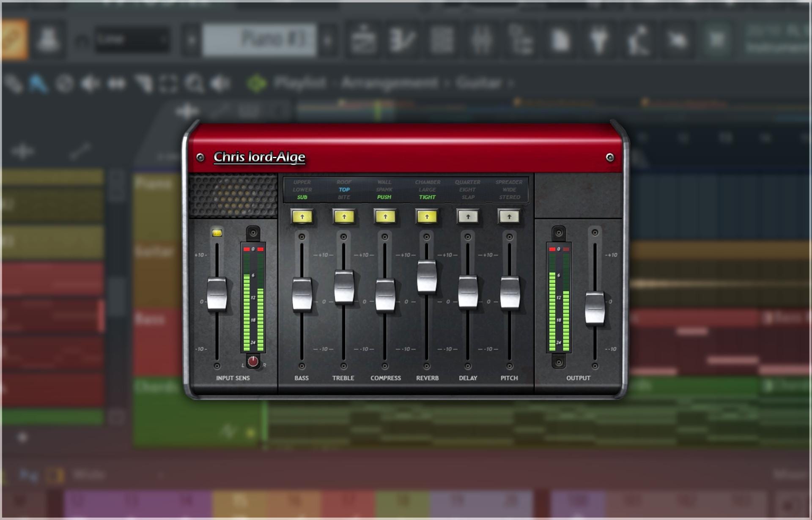Click Guitar in the FL Studio breadcrumb
812x520 pixels.
tap(479, 83)
